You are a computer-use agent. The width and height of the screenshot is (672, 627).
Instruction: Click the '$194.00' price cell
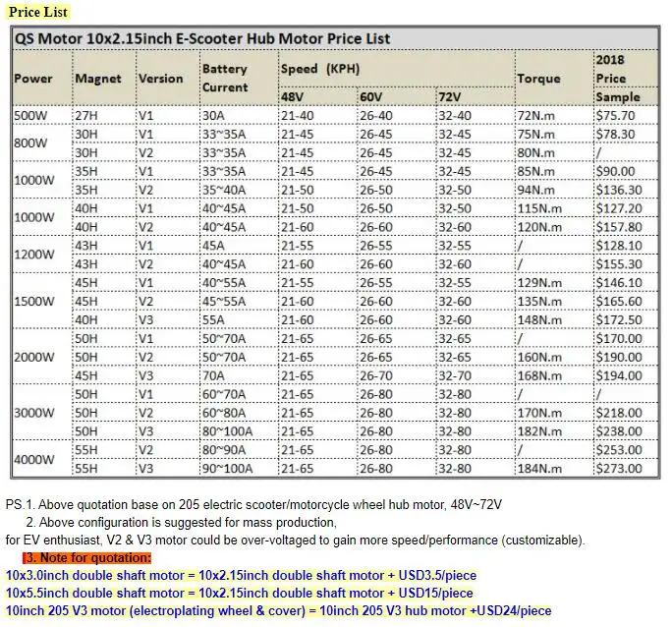click(x=619, y=375)
